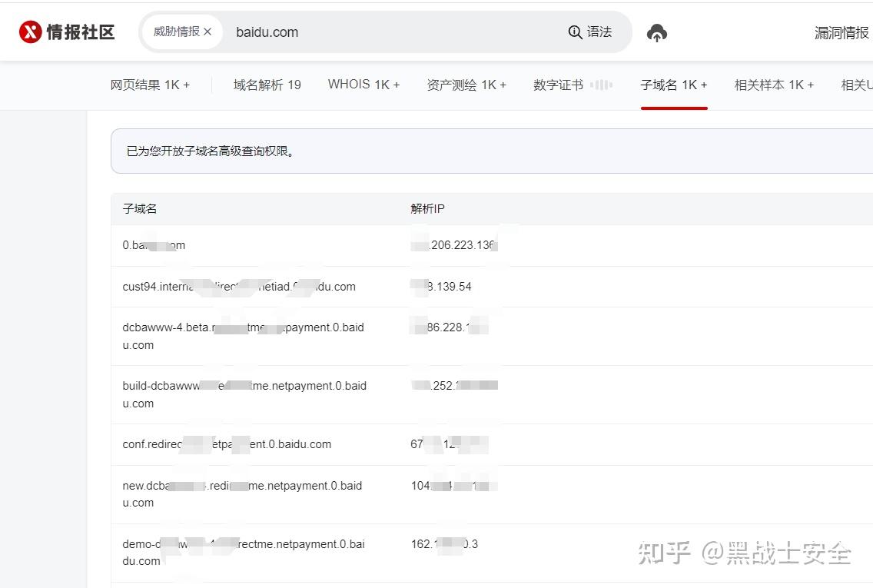Select the 子域名 tab

pyautogui.click(x=674, y=85)
